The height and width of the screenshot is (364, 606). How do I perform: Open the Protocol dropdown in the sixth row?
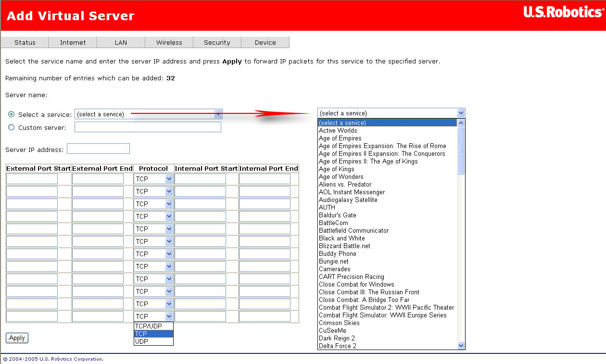pyautogui.click(x=153, y=241)
